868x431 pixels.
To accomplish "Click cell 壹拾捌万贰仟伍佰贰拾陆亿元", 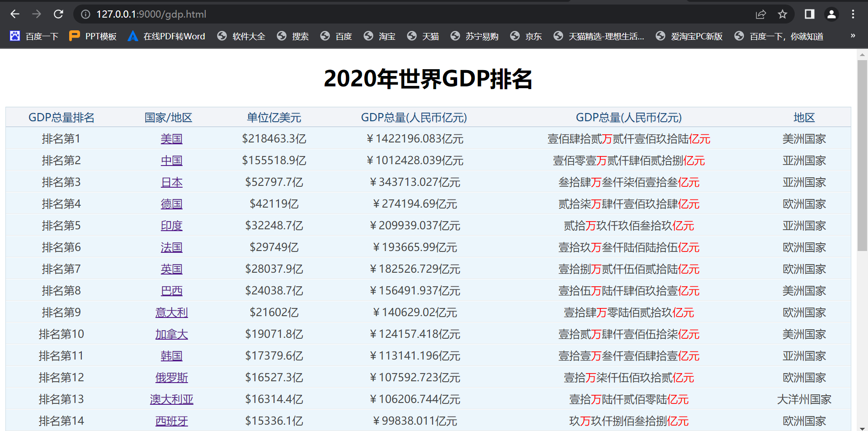I will tap(629, 269).
